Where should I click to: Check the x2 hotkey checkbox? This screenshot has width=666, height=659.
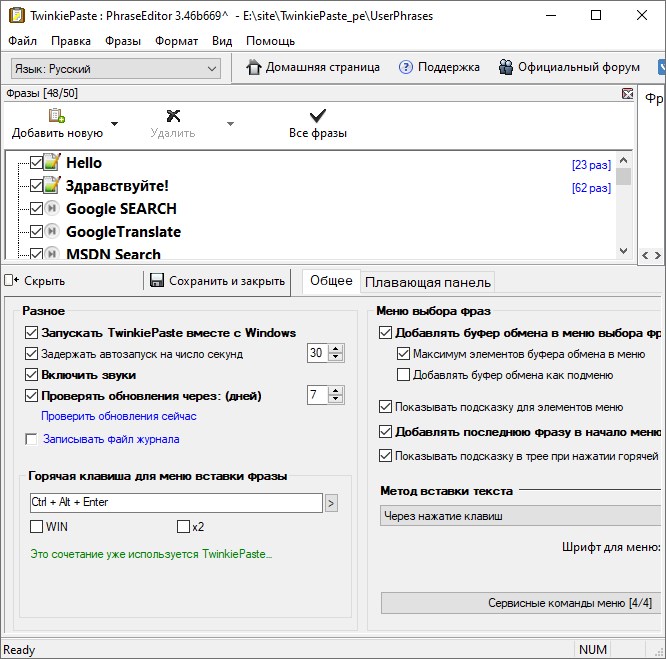click(183, 527)
